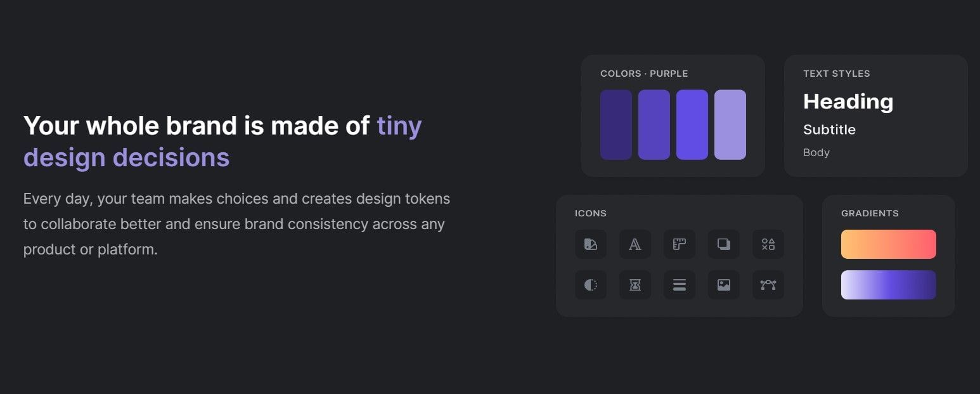Click the third bright purple swatch
This screenshot has width=980, height=394.
[692, 124]
